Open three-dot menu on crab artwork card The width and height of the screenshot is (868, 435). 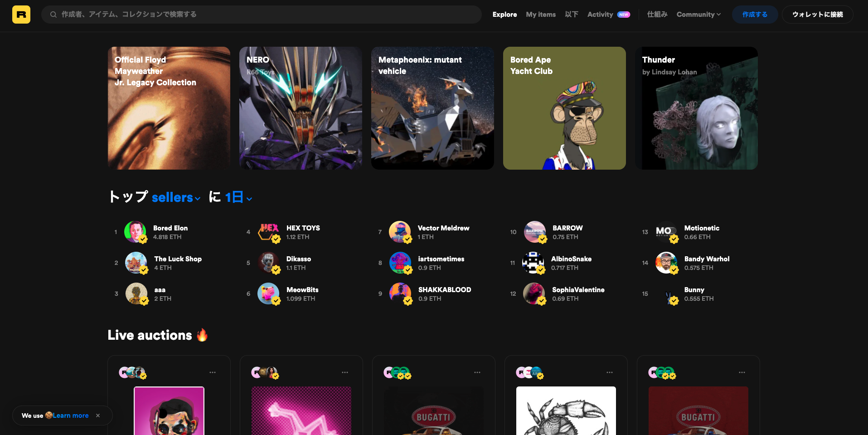[610, 372]
